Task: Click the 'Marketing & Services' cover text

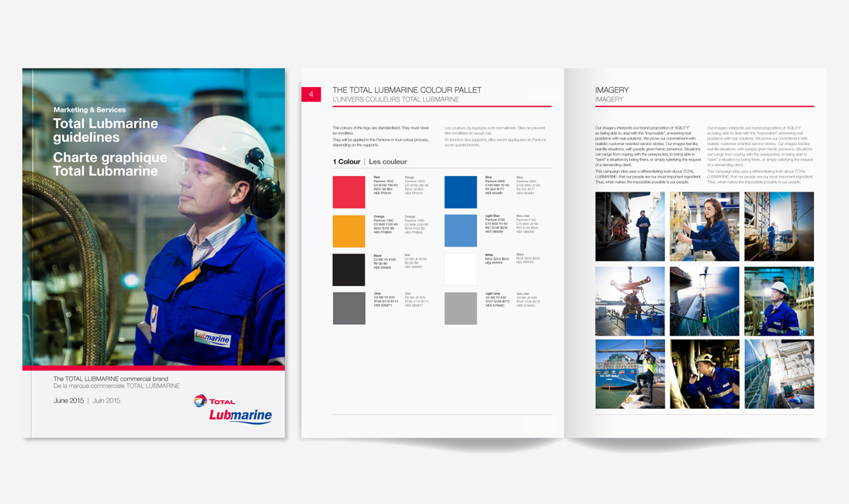Action: (89, 110)
